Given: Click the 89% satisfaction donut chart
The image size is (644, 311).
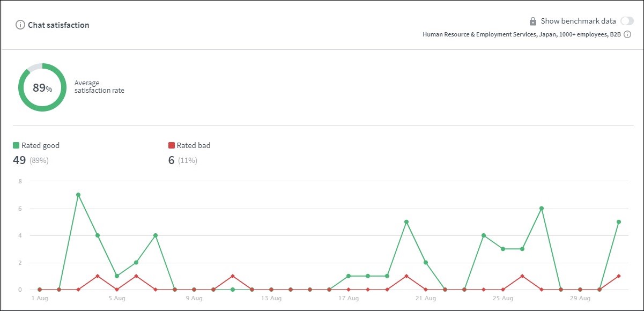Looking at the screenshot, I should pyautogui.click(x=42, y=87).
